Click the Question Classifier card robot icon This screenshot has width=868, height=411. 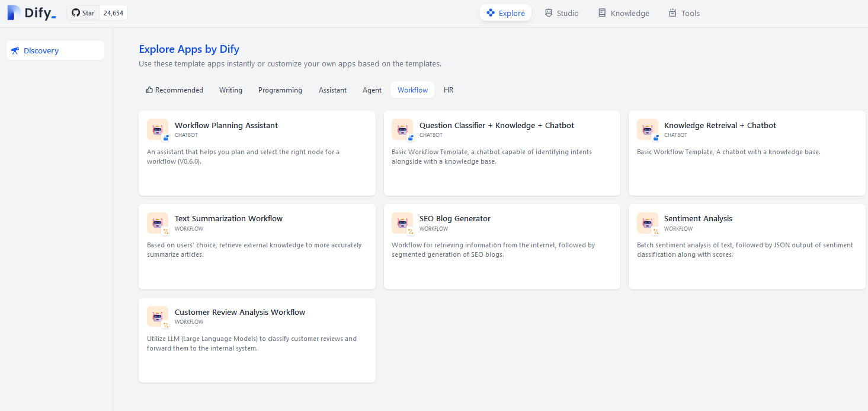click(x=402, y=129)
